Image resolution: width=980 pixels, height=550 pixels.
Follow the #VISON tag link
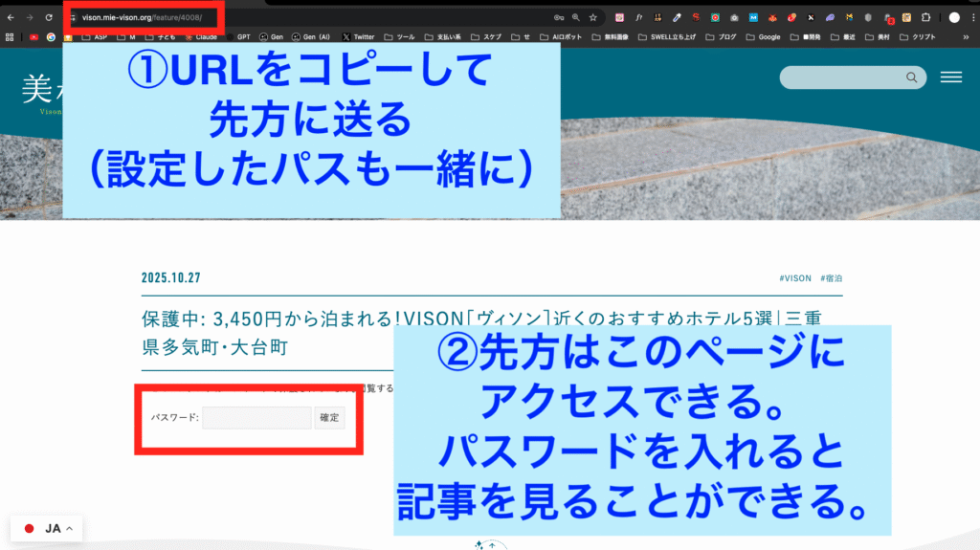(x=794, y=278)
